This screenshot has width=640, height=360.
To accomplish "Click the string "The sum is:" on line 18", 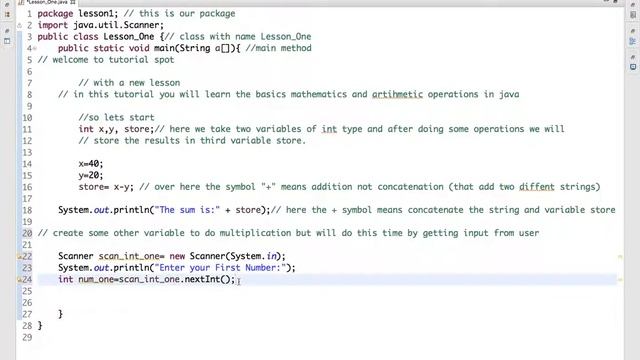I will pos(187,210).
